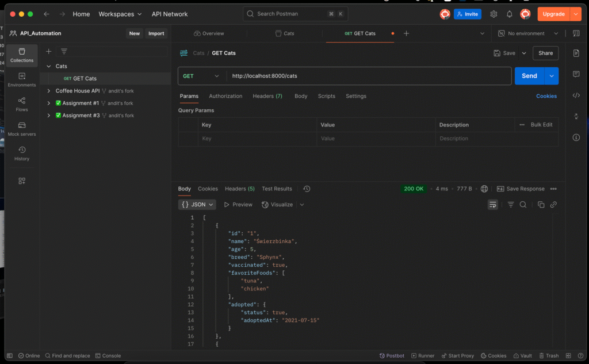Collapse the Cats collection
Viewport: 589px width, 364px height.
(48, 66)
